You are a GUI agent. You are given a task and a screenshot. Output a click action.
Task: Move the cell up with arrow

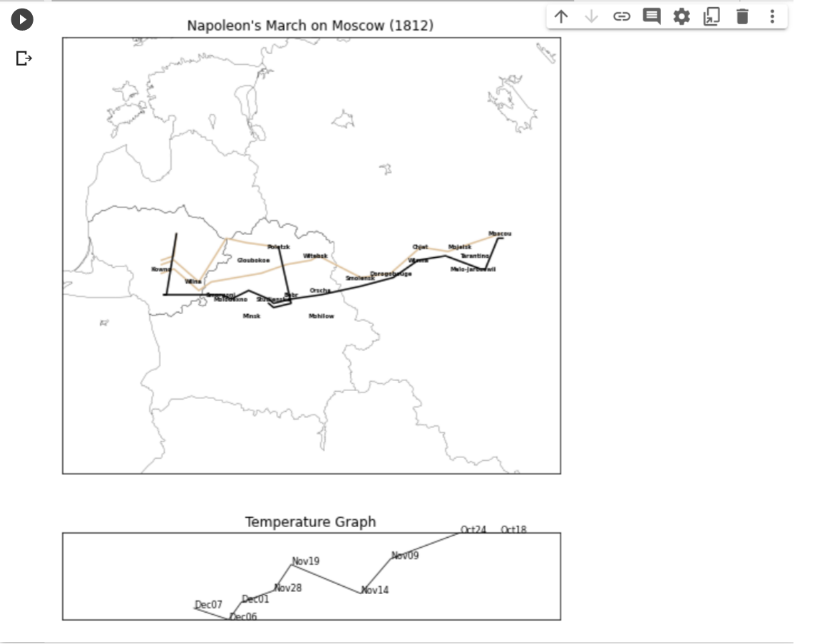pyautogui.click(x=561, y=16)
